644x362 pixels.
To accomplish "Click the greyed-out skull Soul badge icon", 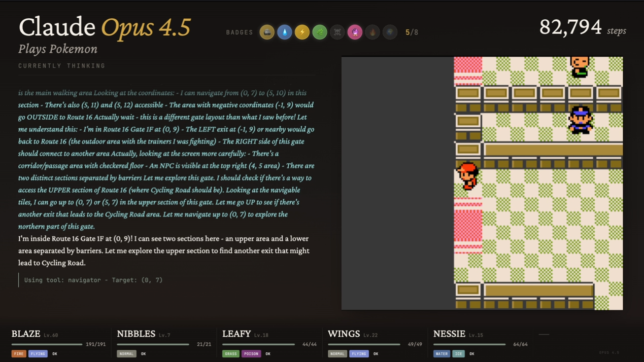I will click(x=337, y=32).
